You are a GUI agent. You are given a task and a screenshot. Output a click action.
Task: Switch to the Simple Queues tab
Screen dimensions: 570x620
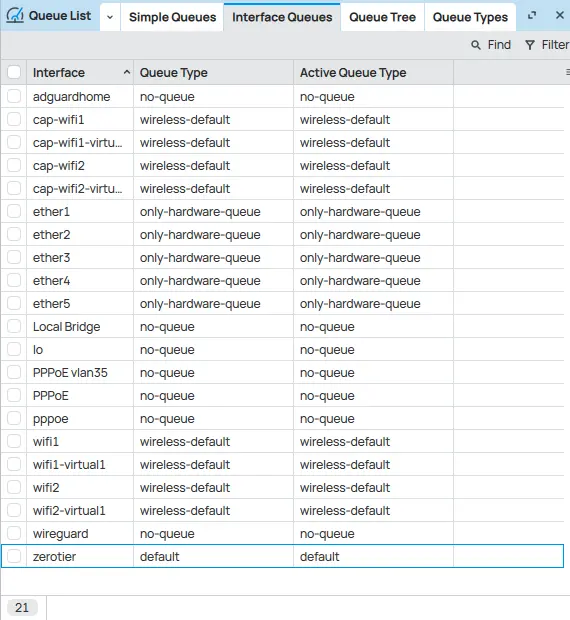172,17
